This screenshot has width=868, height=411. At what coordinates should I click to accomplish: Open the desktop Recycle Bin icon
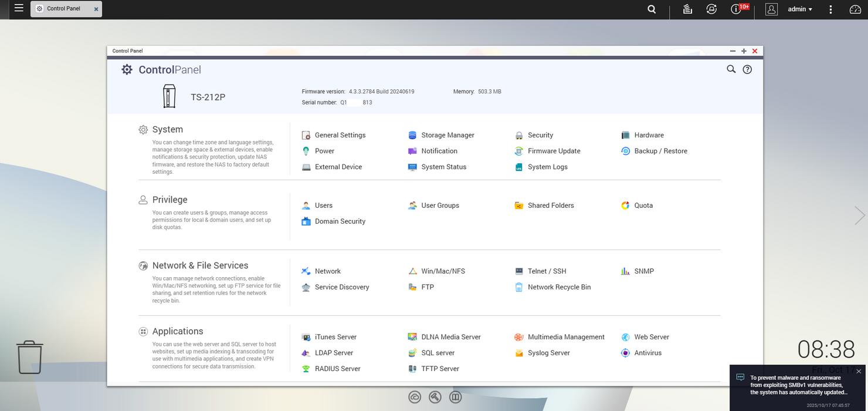[x=29, y=357]
